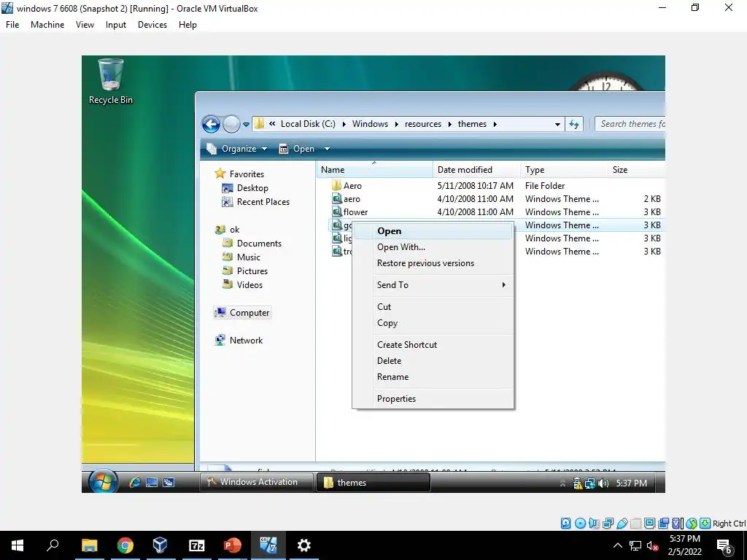747x560 pixels.
Task: Click VirtualBox optical drive indicator
Action: pyautogui.click(x=580, y=524)
